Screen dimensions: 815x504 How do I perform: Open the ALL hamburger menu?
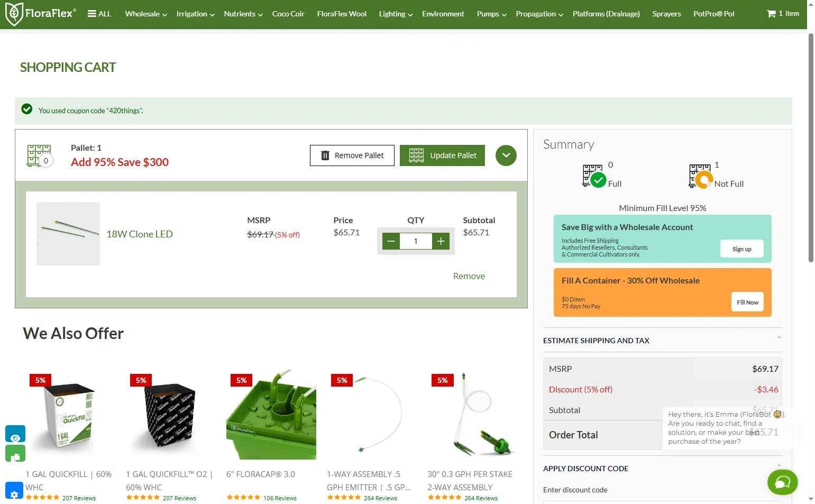[99, 14]
